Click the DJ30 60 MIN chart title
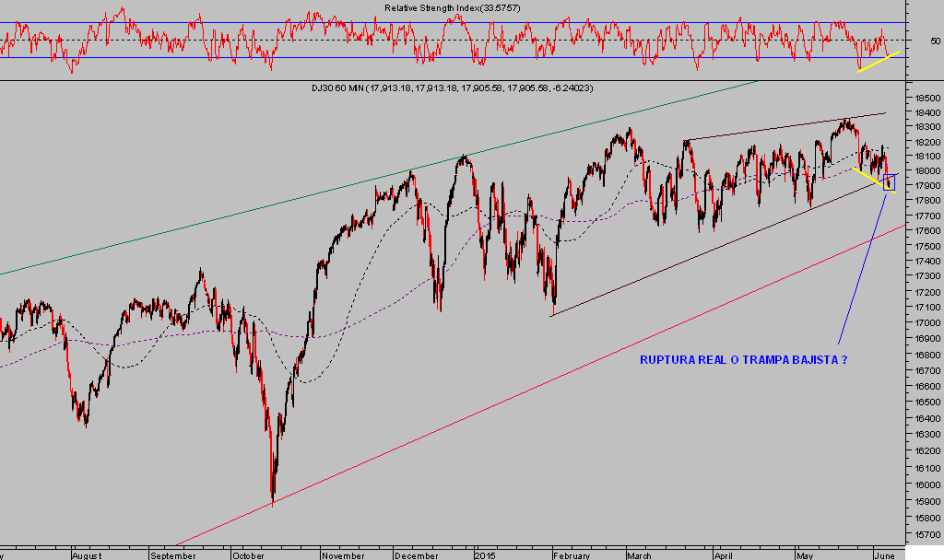Screen dimensions: 944x560 pos(452,88)
